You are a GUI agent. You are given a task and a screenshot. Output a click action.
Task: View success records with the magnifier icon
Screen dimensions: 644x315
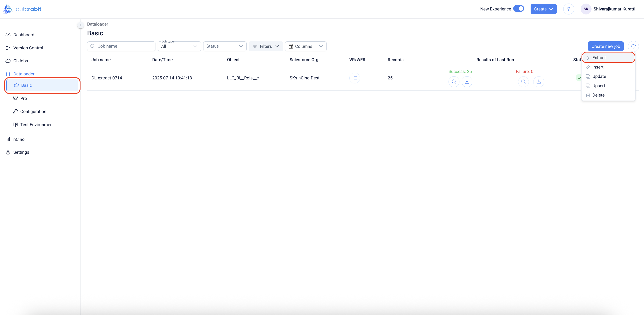[x=454, y=82]
